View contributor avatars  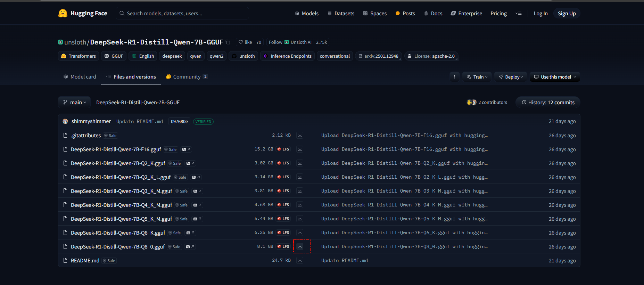pyautogui.click(x=471, y=102)
